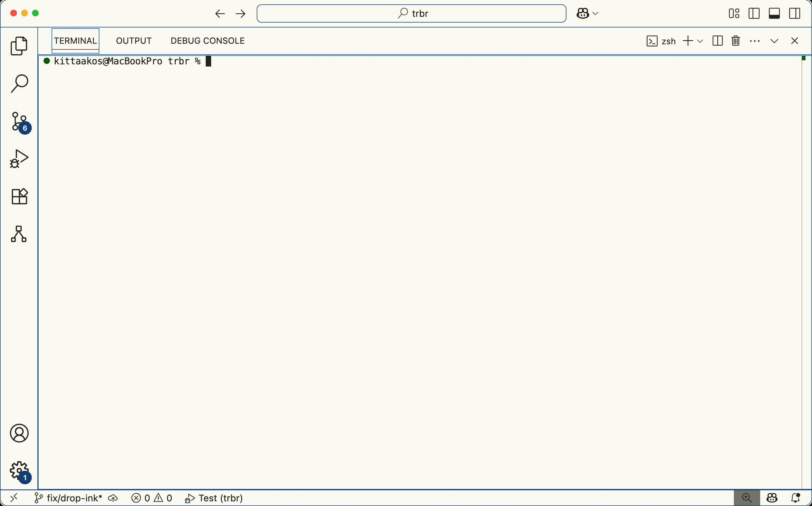Open the Manage gear settings icon
The width and height of the screenshot is (812, 506).
coord(19,470)
